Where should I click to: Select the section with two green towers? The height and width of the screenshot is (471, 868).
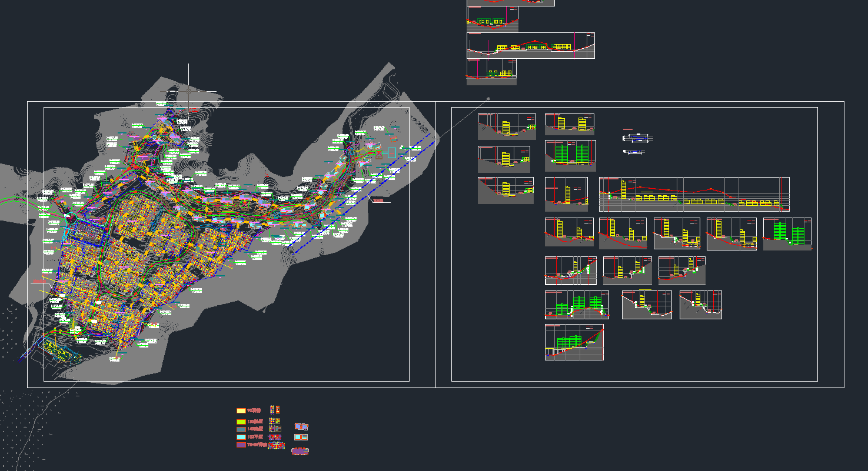pos(570,156)
